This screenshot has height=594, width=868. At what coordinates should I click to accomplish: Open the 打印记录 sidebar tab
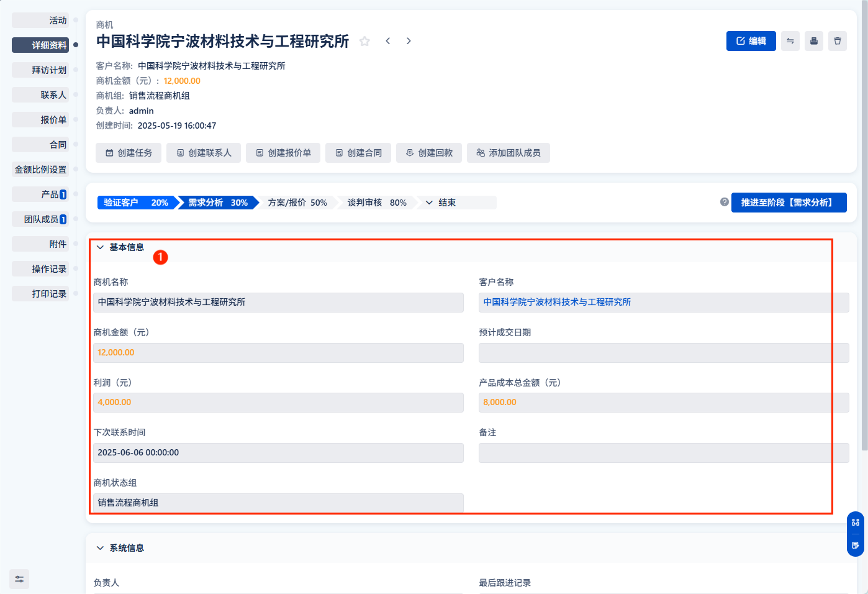pos(40,294)
